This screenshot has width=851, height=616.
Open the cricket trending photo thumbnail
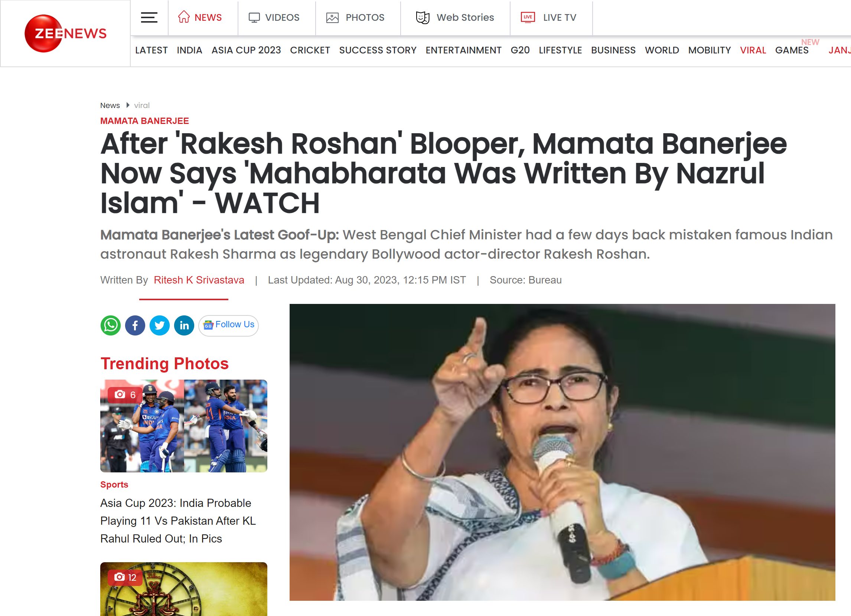point(184,426)
